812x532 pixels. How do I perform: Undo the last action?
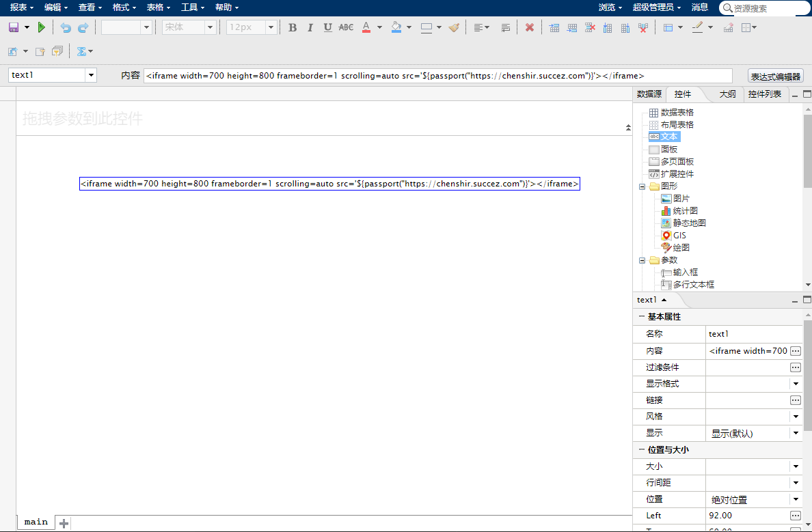pos(66,27)
